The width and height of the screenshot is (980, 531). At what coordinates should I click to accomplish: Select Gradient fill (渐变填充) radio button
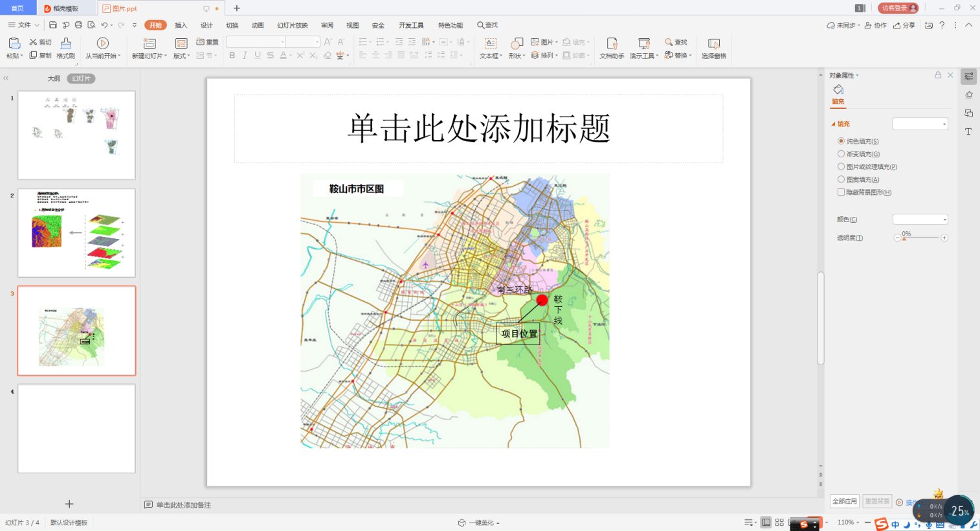click(x=841, y=154)
